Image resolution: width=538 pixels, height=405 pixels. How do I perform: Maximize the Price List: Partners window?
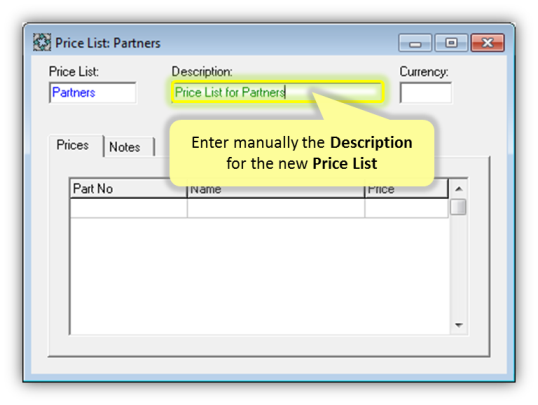(451, 43)
